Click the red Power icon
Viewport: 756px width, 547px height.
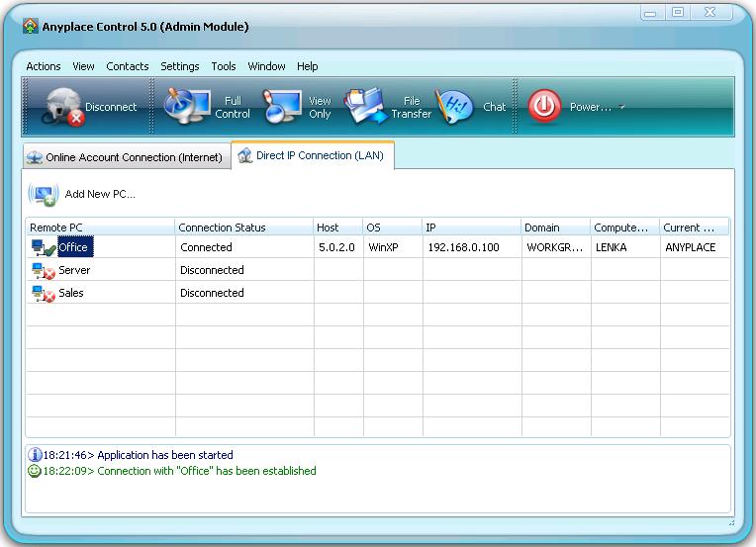click(x=544, y=106)
